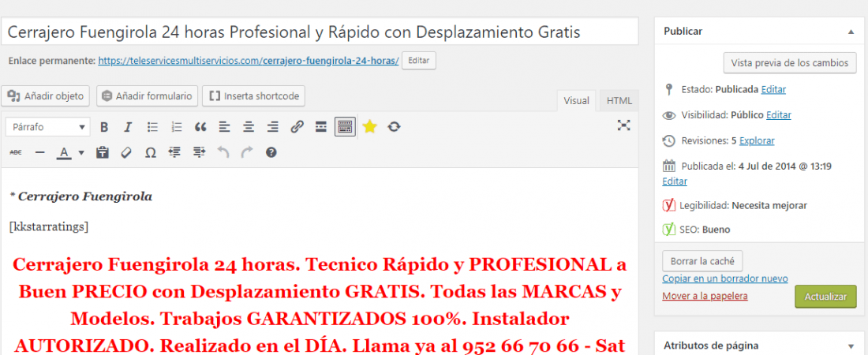Viewport: 868px width, 355px height.
Task: Click Mover a la papelera
Action: click(x=705, y=297)
